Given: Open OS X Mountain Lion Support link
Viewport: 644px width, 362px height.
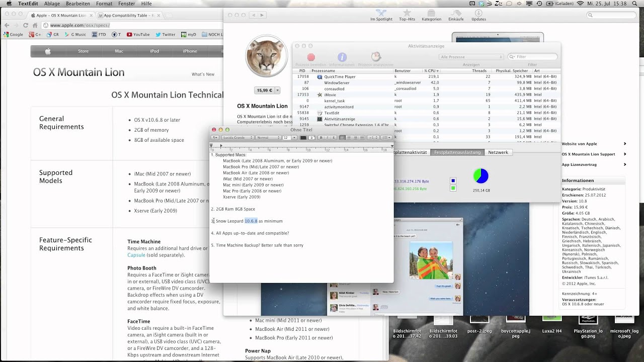Looking at the screenshot, I should (594, 154).
